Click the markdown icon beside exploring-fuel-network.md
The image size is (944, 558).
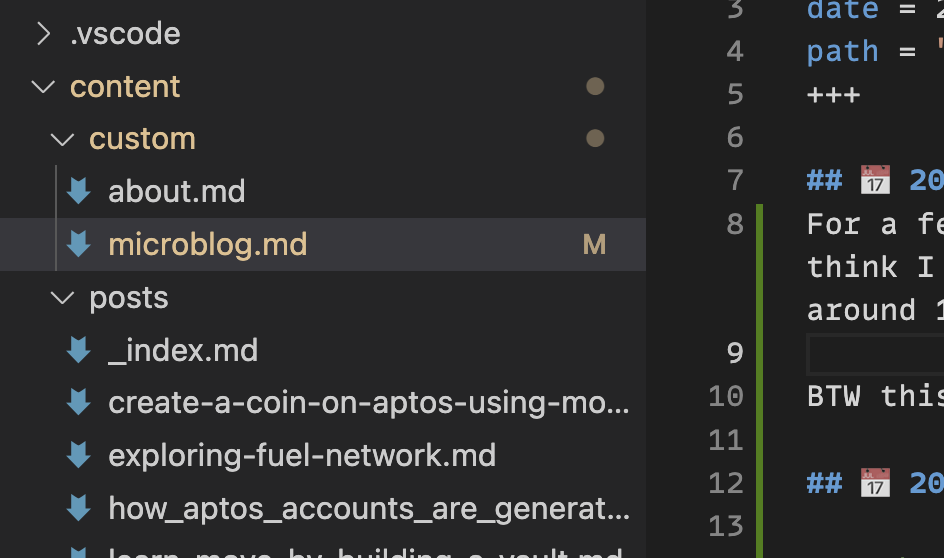[x=78, y=456]
